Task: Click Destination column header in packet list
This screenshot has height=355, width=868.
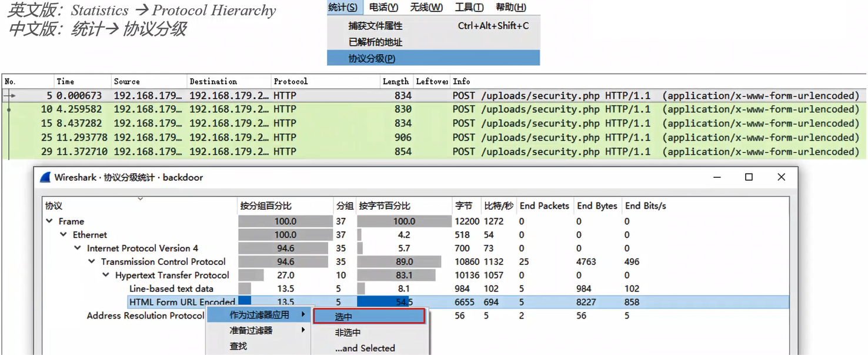Action: tap(229, 81)
